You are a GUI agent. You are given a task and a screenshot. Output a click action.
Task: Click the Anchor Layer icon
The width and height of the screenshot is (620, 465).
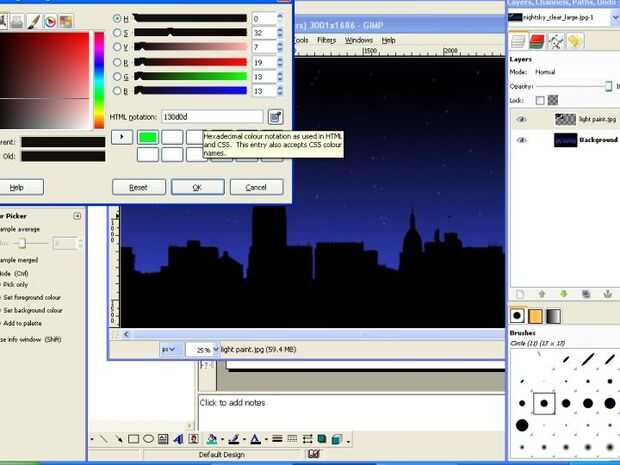point(608,294)
